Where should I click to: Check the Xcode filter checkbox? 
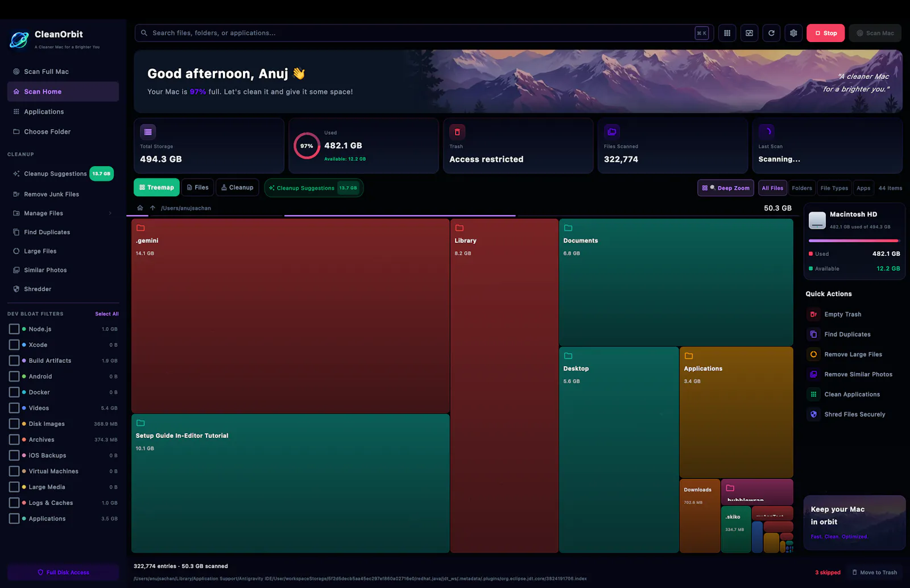[14, 345]
